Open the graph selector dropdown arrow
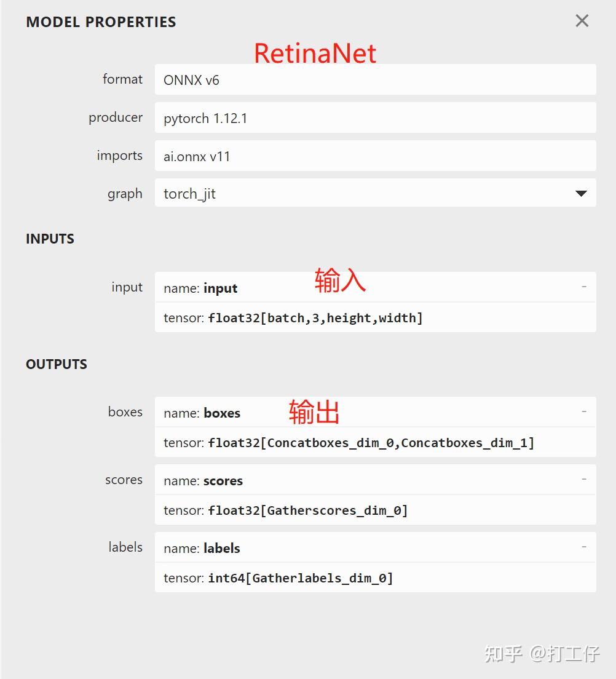Screen dimensions: 616x679 tap(580, 193)
